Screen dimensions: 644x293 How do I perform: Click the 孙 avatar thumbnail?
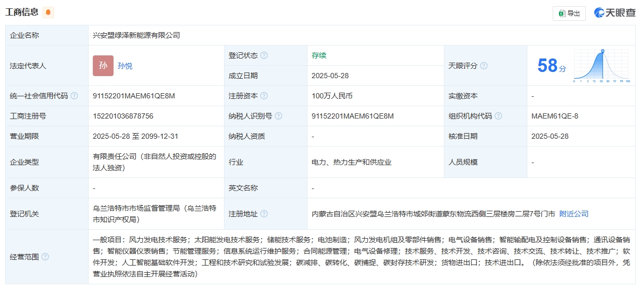pyautogui.click(x=103, y=66)
